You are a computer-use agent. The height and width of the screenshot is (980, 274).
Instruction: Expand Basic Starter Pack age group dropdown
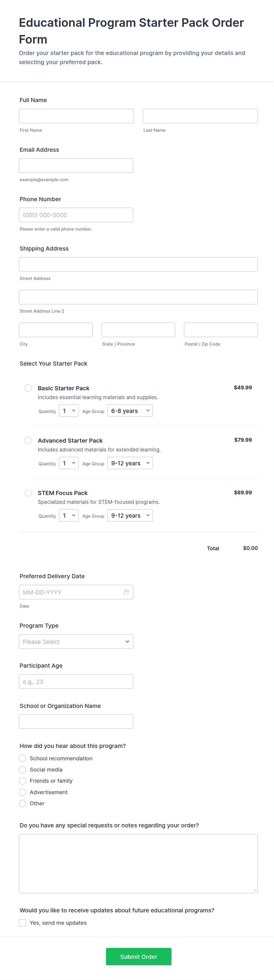click(x=130, y=411)
